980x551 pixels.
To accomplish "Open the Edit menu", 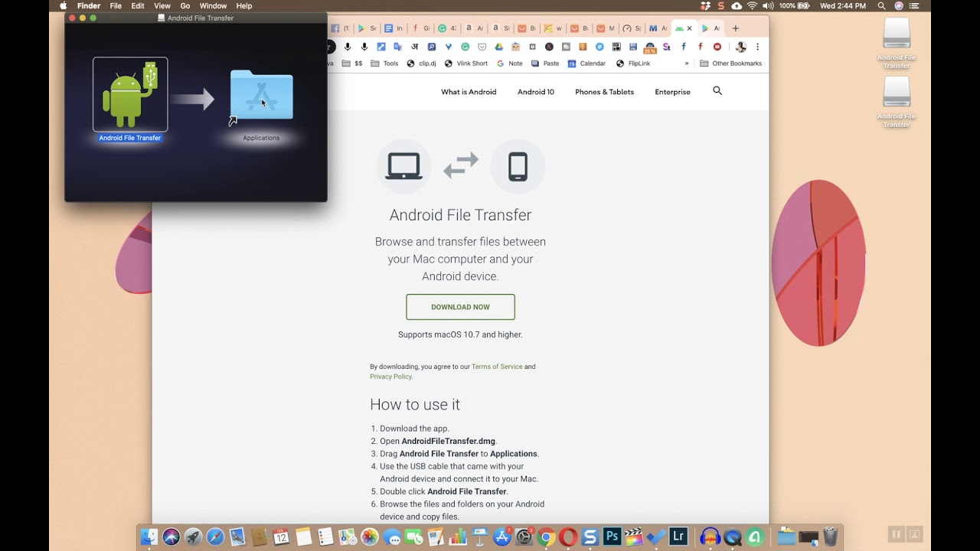I will (138, 5).
